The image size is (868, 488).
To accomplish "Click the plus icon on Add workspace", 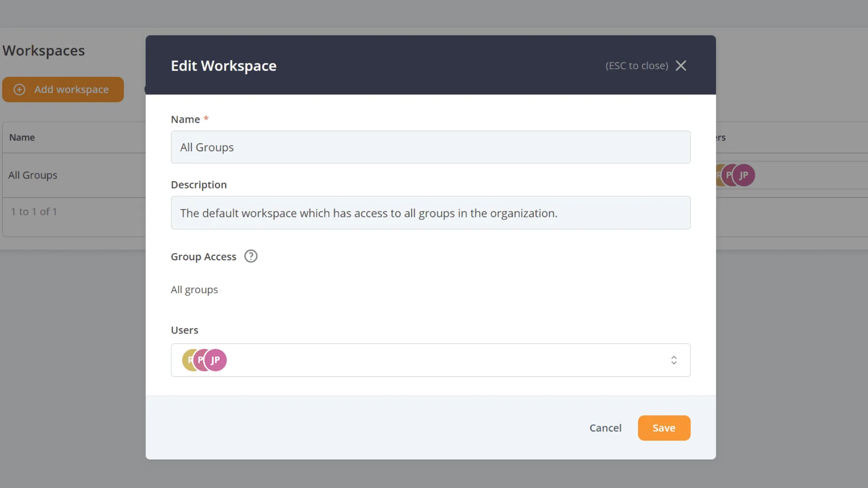I will click(x=19, y=89).
